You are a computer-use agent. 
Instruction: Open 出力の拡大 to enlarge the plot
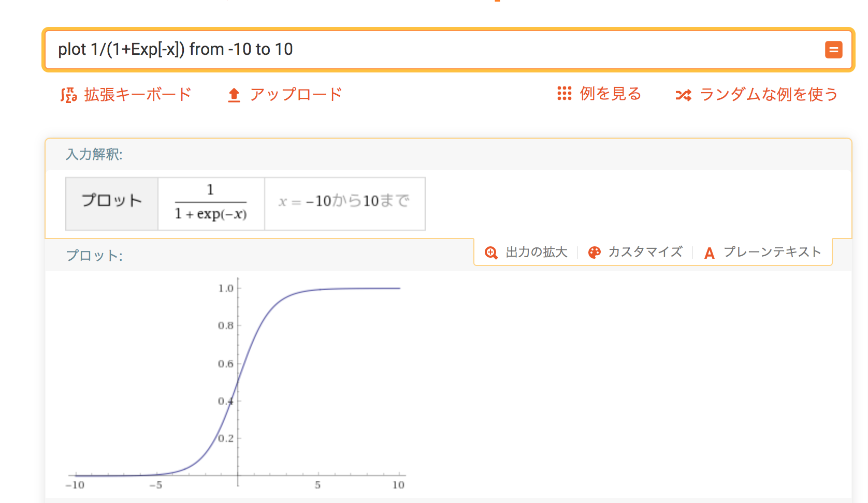click(x=536, y=252)
